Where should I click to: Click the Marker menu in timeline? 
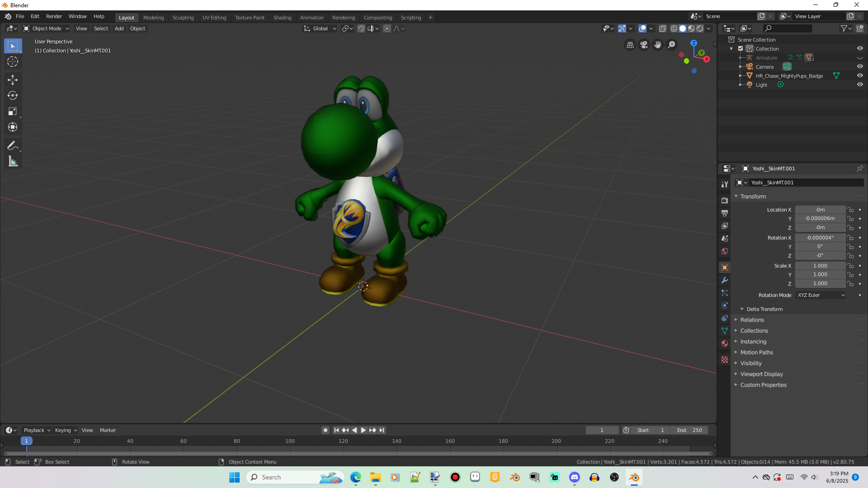[x=108, y=430]
